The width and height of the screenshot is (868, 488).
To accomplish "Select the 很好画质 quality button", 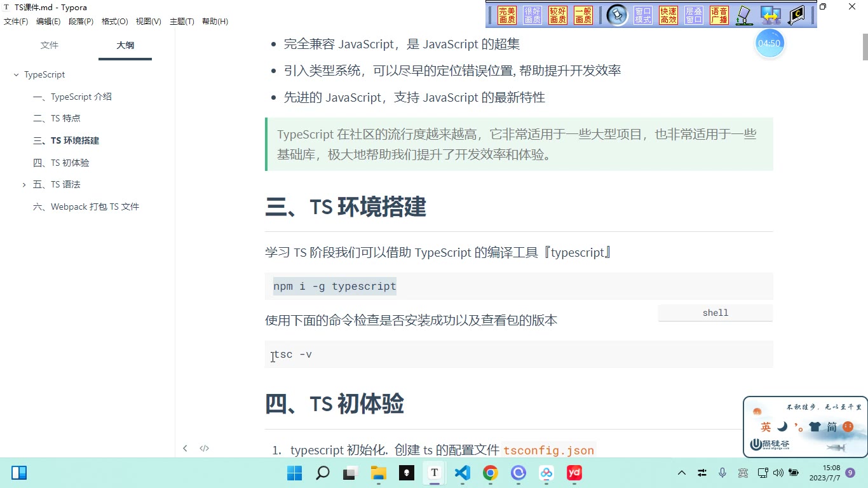I will coord(532,15).
